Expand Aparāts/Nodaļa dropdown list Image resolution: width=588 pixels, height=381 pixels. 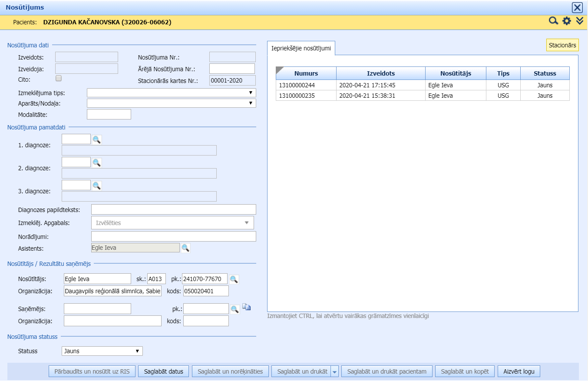pyautogui.click(x=171, y=103)
